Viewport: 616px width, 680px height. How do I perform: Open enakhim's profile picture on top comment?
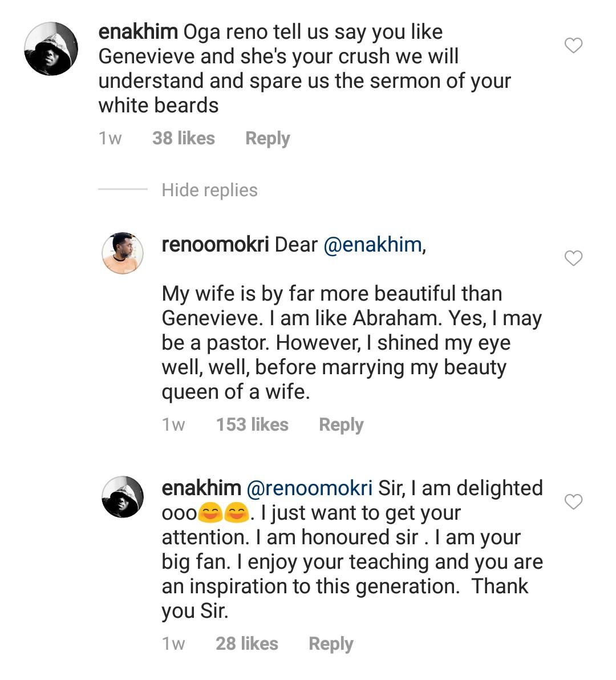(51, 49)
